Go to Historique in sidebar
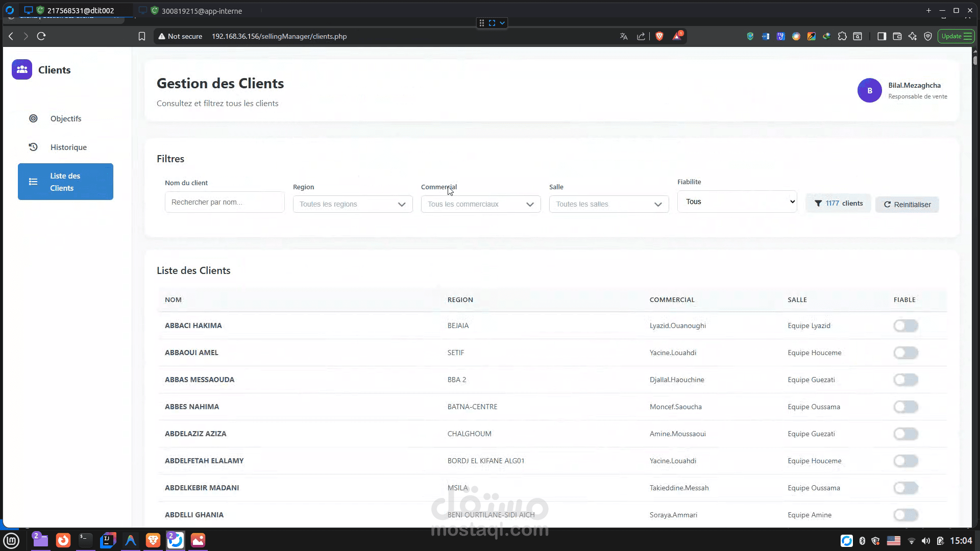This screenshot has height=551, width=980. 68,147
